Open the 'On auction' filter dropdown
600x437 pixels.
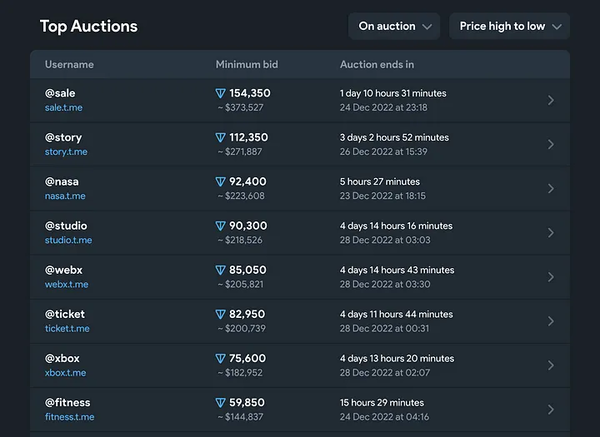pyautogui.click(x=394, y=26)
